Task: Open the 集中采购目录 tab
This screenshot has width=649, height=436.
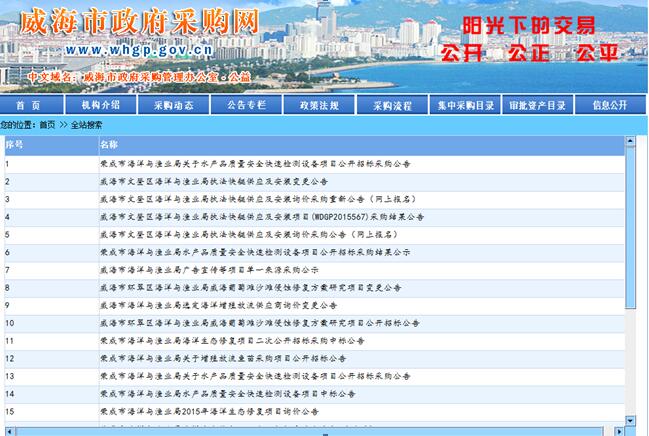Action: pyautogui.click(x=465, y=104)
